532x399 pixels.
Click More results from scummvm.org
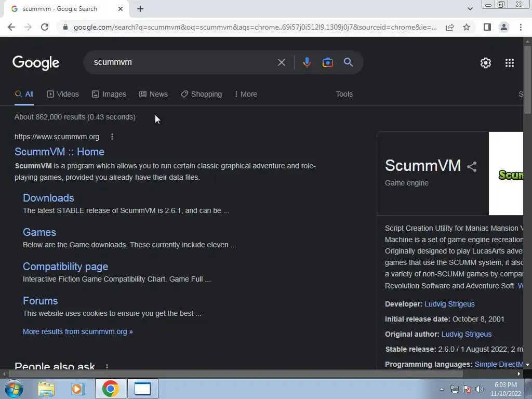pos(78,331)
